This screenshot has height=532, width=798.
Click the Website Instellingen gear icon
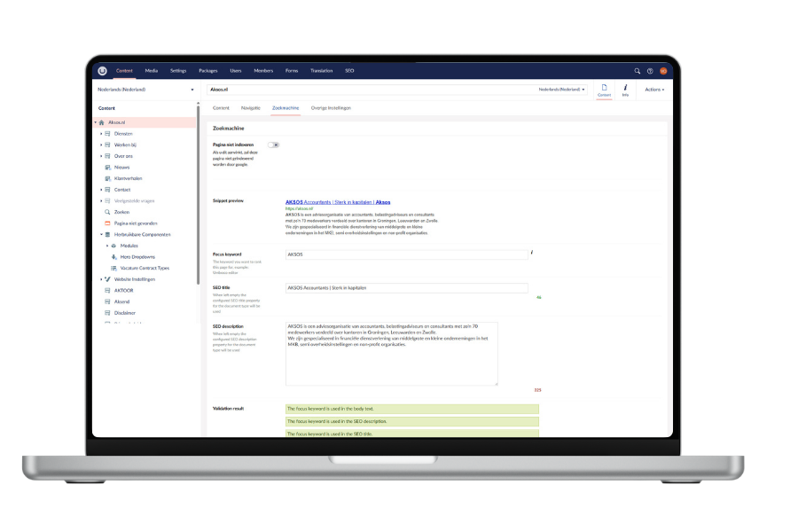[108, 279]
